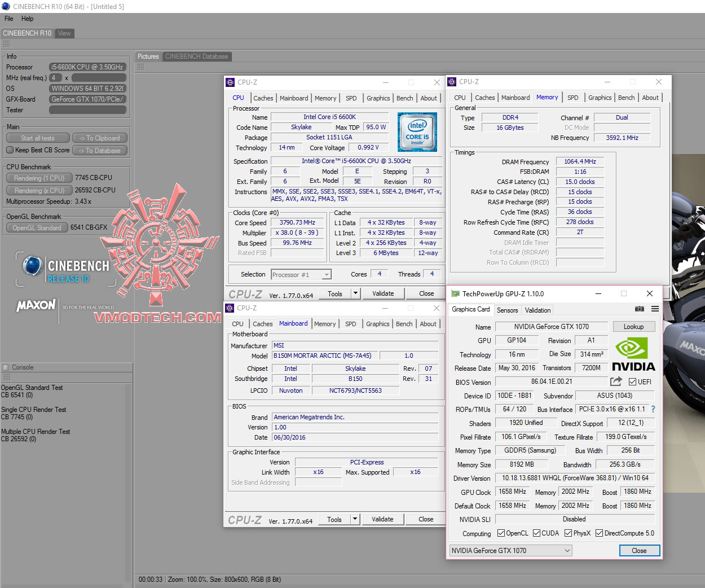705x588 pixels.
Task: Toggle the DirectCompute 5.0 checkbox
Action: [x=599, y=533]
